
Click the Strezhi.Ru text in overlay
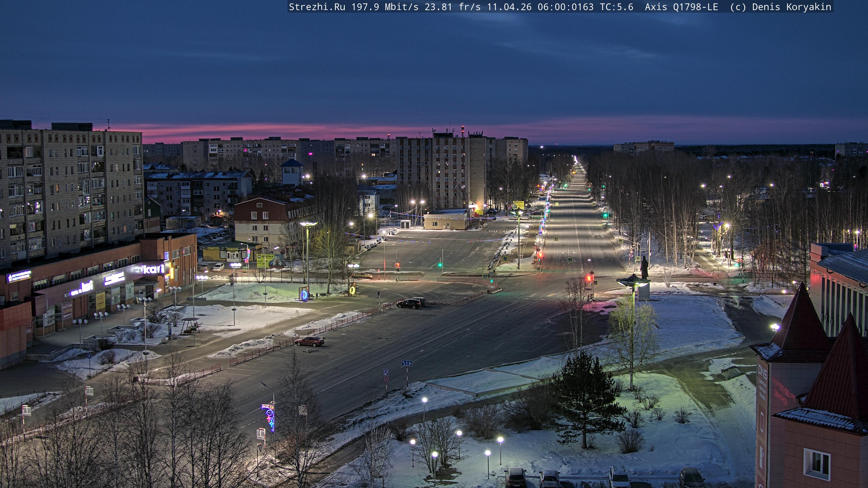click(x=317, y=7)
